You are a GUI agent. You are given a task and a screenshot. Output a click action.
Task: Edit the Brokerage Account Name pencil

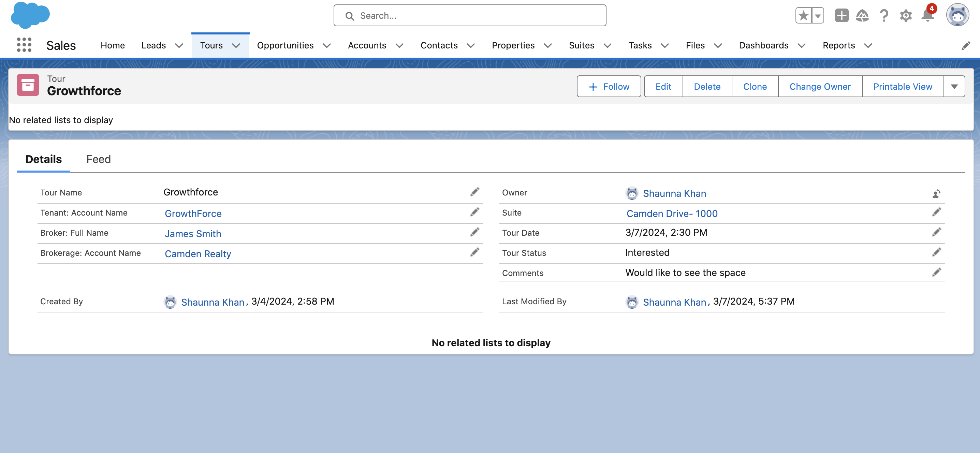pyautogui.click(x=474, y=252)
